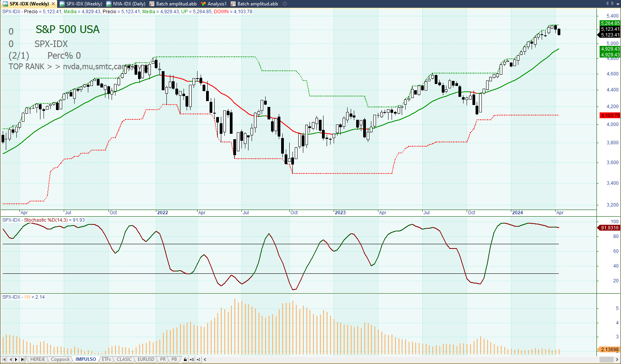Click the Perc% 0 text

click(x=64, y=56)
